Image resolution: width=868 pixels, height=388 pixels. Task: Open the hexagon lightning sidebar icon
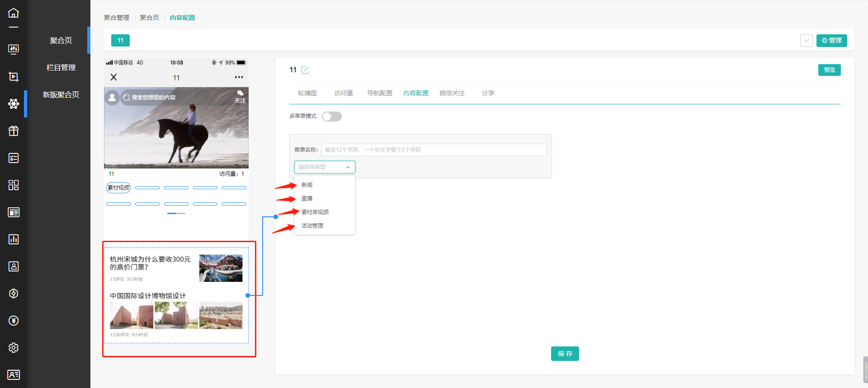coord(14,294)
